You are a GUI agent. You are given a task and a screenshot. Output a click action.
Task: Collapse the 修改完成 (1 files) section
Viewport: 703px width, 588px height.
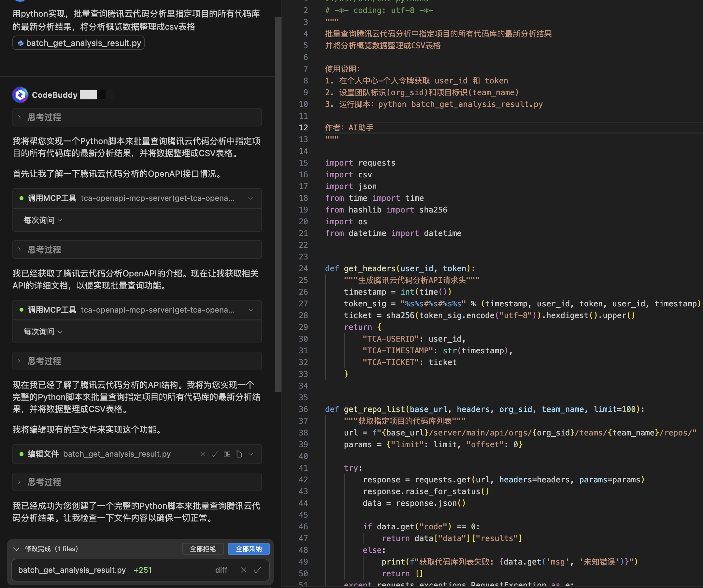[16, 549]
